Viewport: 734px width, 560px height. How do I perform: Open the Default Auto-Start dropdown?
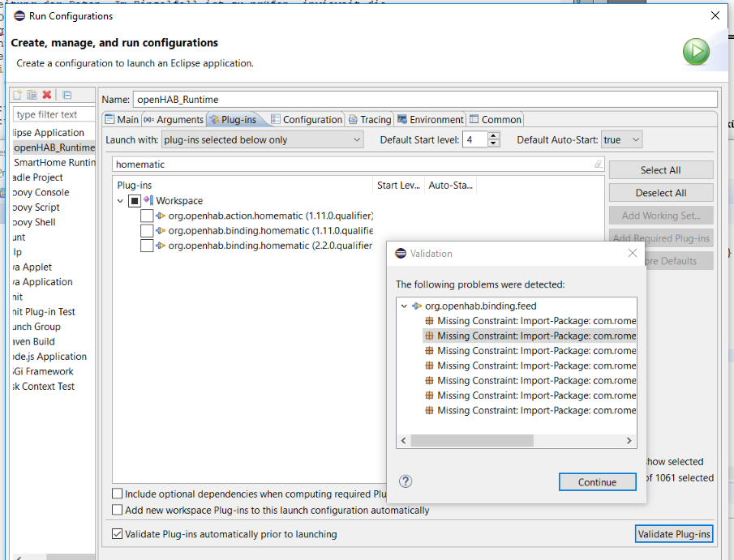[621, 139]
